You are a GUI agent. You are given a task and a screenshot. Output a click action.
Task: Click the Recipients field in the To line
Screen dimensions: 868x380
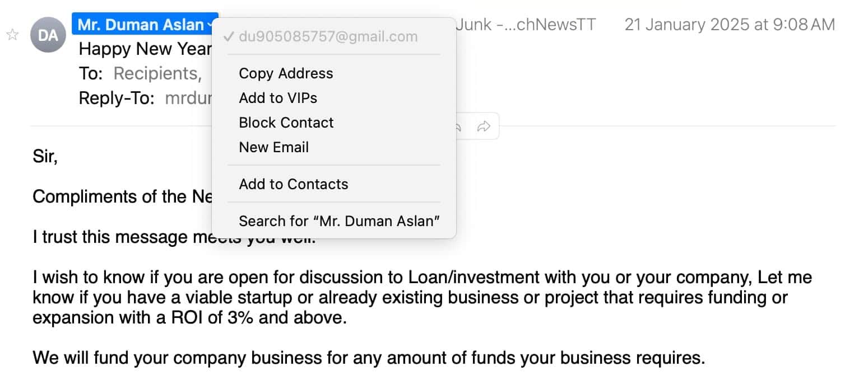[x=157, y=73]
